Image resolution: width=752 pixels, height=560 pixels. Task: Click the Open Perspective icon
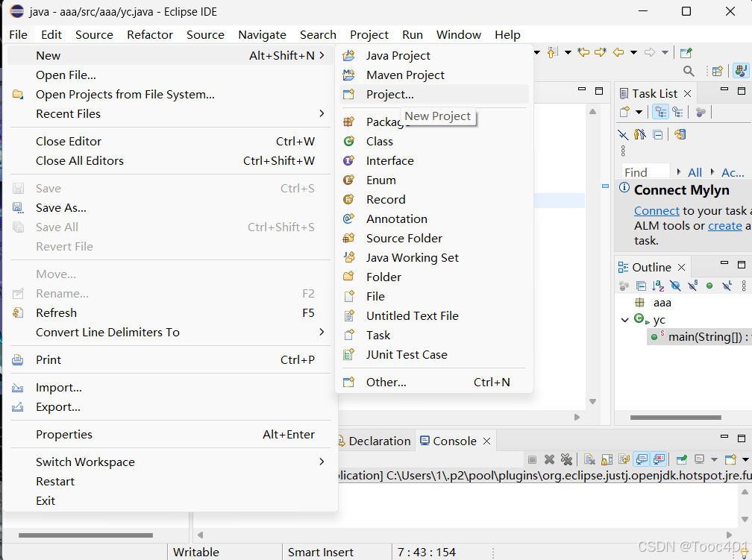click(718, 71)
